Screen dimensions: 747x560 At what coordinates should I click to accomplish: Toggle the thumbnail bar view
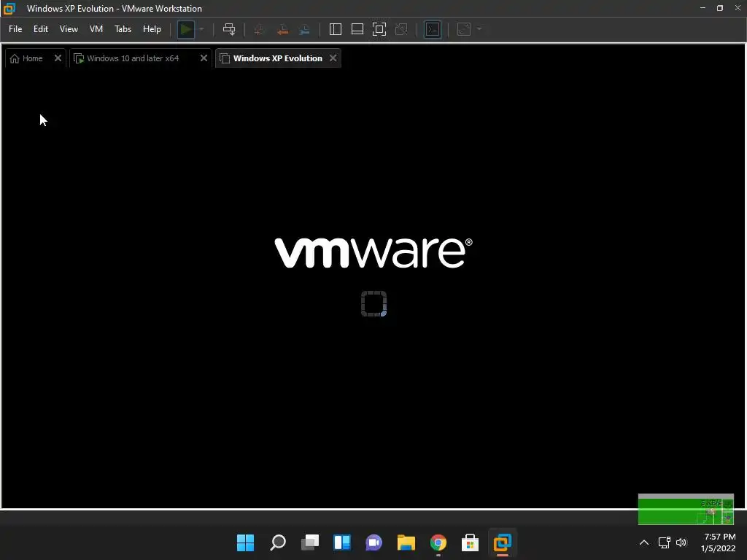pos(357,29)
